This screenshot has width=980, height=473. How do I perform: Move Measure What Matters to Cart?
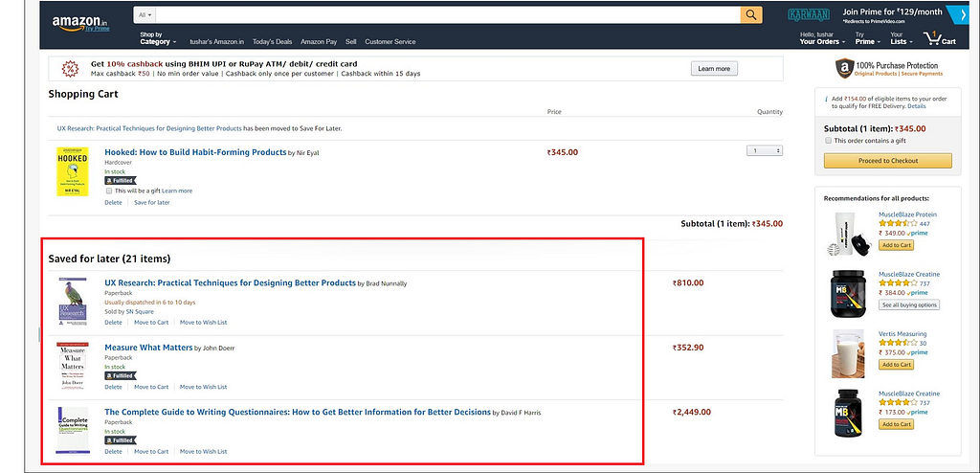151,387
